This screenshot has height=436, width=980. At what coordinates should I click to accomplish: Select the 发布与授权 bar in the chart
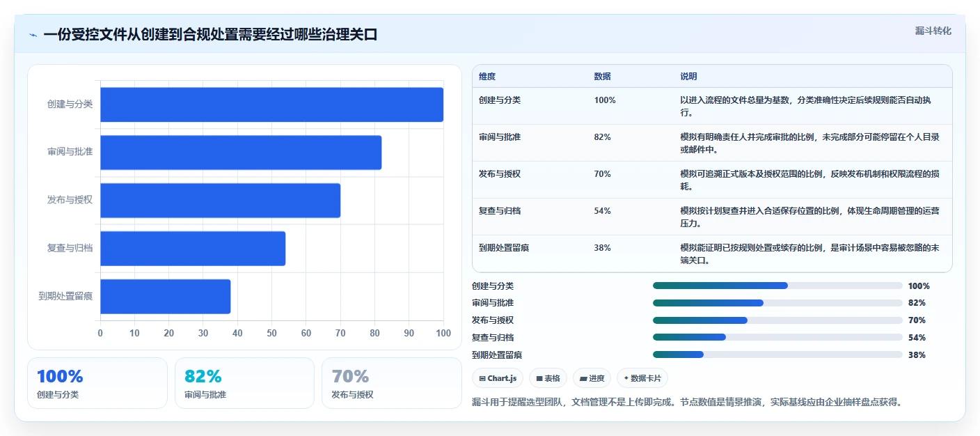click(x=220, y=201)
